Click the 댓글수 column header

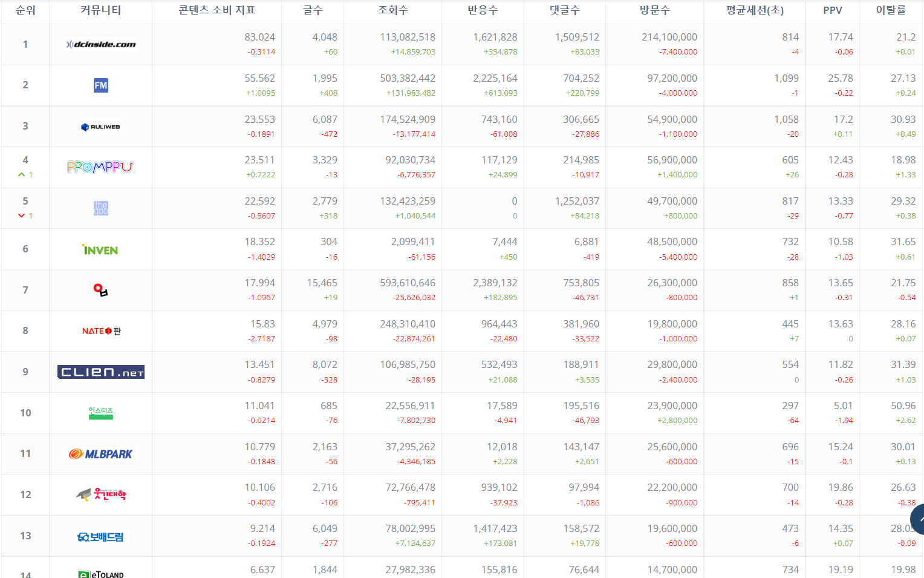pyautogui.click(x=564, y=10)
